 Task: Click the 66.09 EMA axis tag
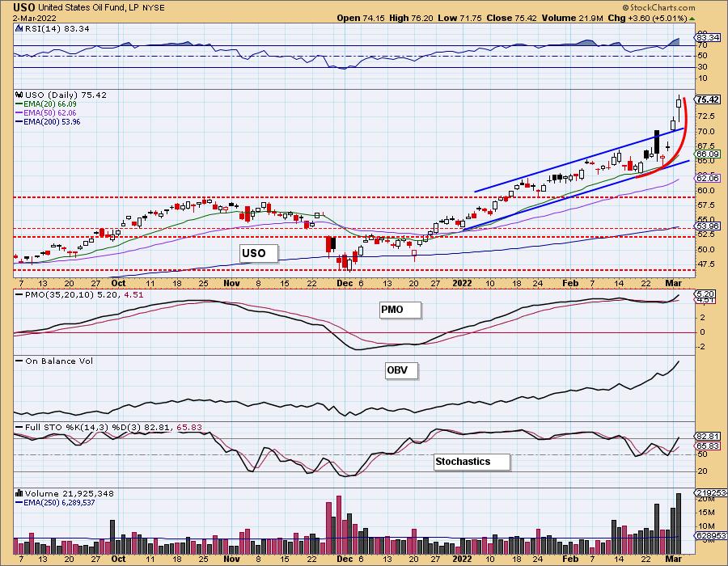pos(708,154)
